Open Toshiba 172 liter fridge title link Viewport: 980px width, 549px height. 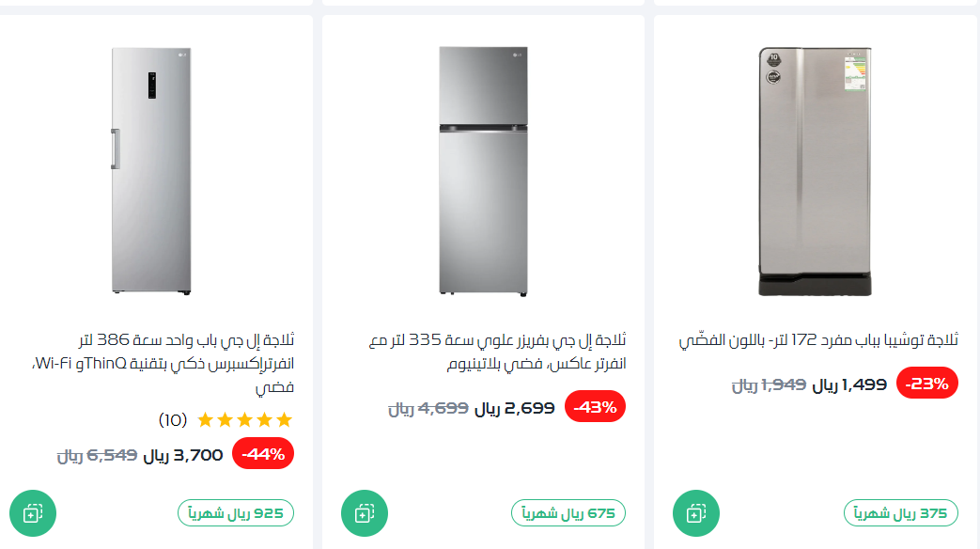pyautogui.click(x=817, y=340)
